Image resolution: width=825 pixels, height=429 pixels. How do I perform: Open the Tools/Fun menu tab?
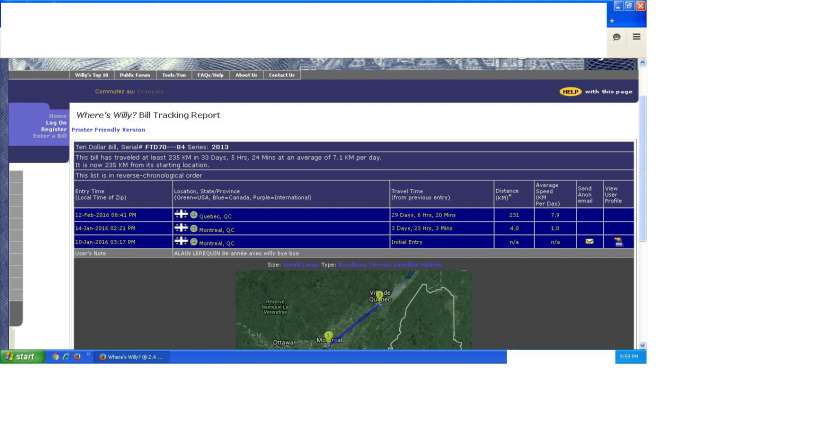point(174,75)
